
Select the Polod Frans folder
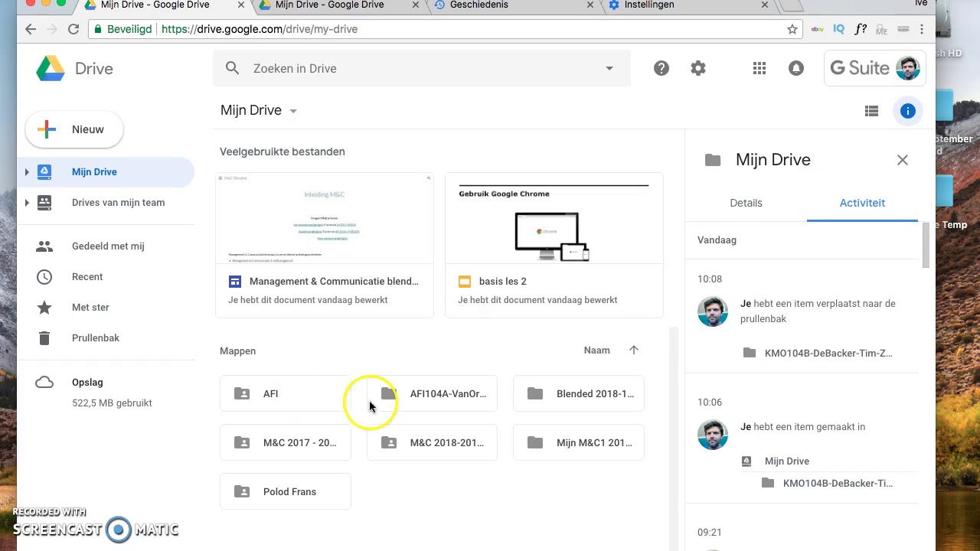(286, 491)
